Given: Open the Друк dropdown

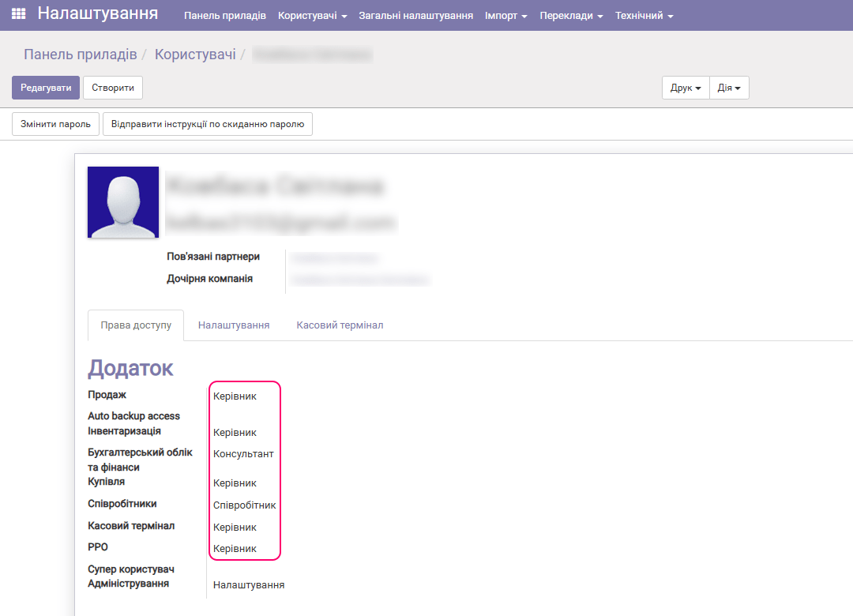Looking at the screenshot, I should [684, 88].
